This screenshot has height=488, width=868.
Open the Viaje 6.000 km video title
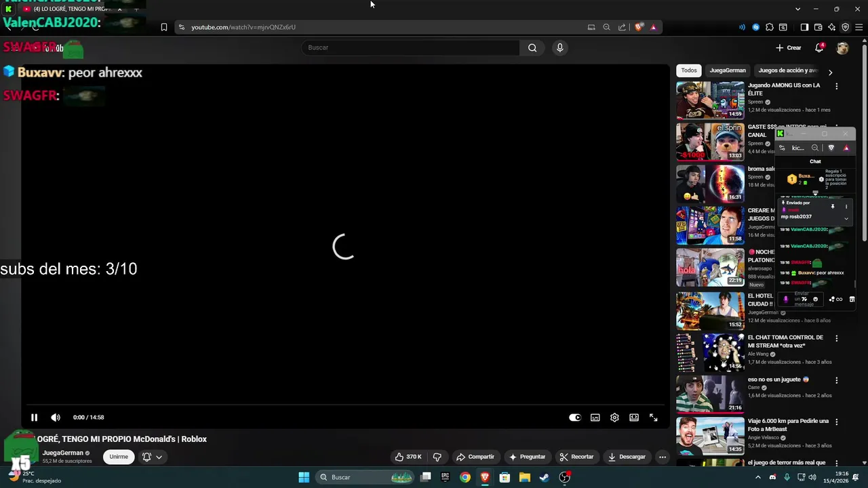tap(788, 425)
